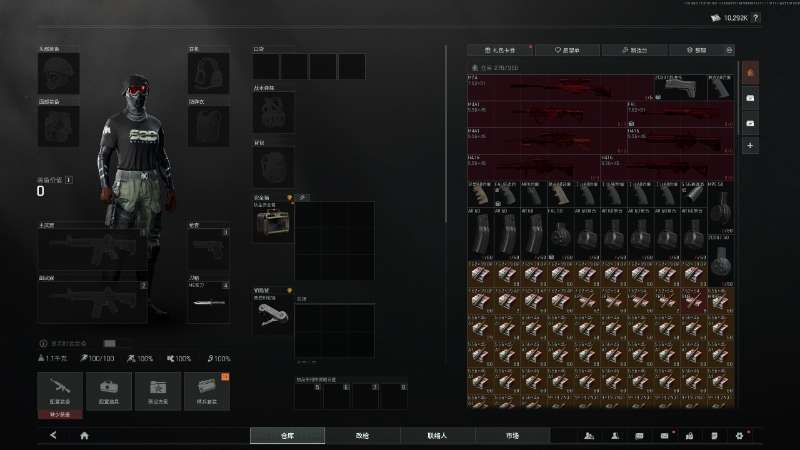Expand the round more-options button beside 整理

coord(729,49)
